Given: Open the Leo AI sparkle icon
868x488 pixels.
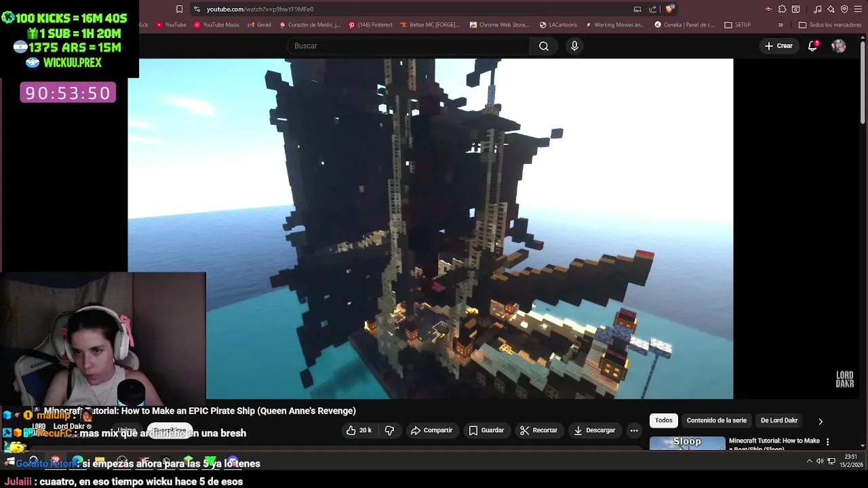Looking at the screenshot, I should click(x=831, y=9).
